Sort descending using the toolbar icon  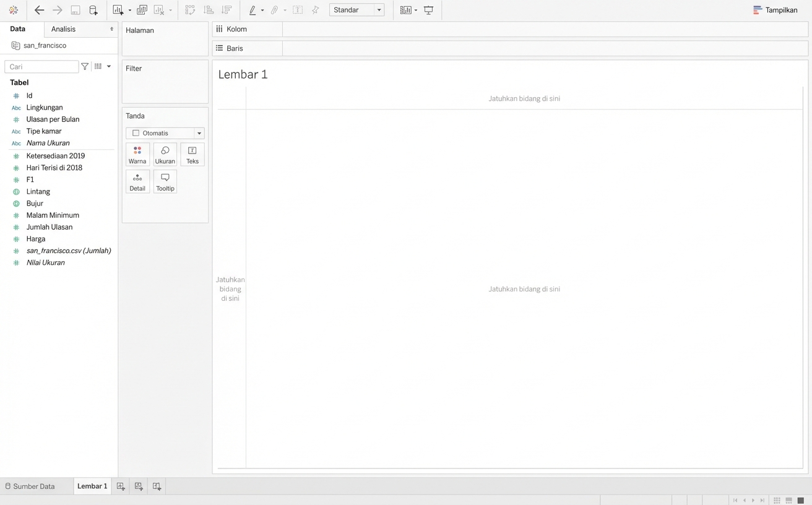click(x=227, y=10)
